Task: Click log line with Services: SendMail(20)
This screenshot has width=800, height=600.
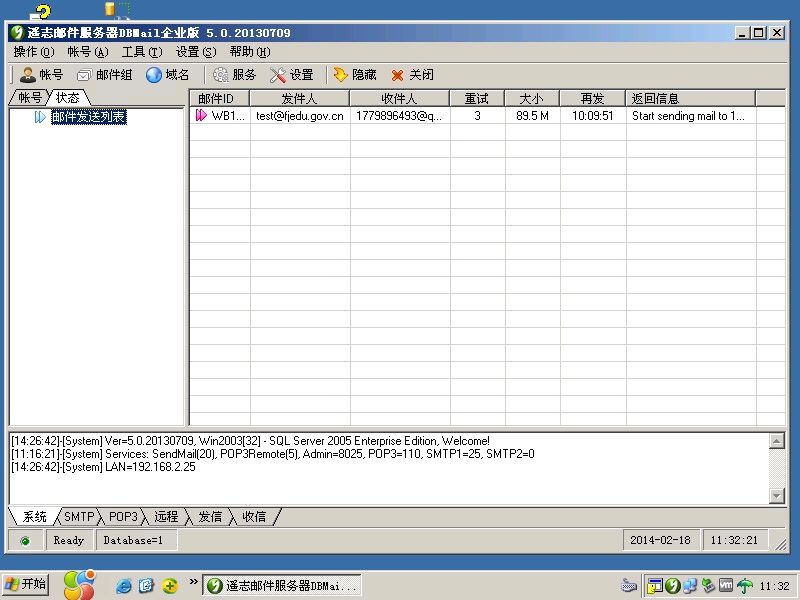Action: click(272, 454)
